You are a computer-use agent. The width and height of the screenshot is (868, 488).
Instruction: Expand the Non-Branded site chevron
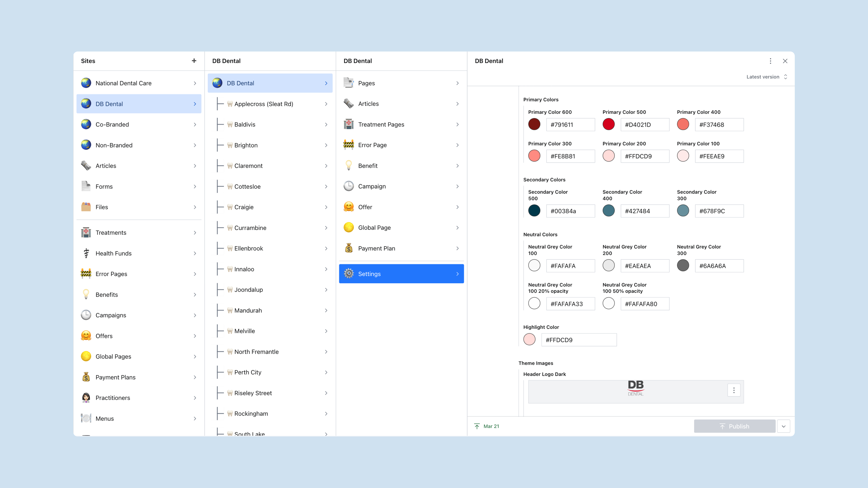[195, 145]
